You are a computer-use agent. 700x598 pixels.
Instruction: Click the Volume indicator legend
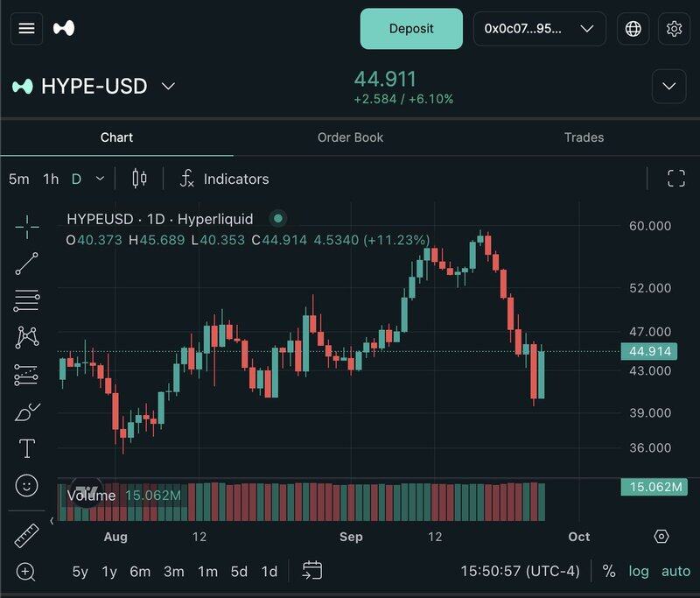click(123, 496)
